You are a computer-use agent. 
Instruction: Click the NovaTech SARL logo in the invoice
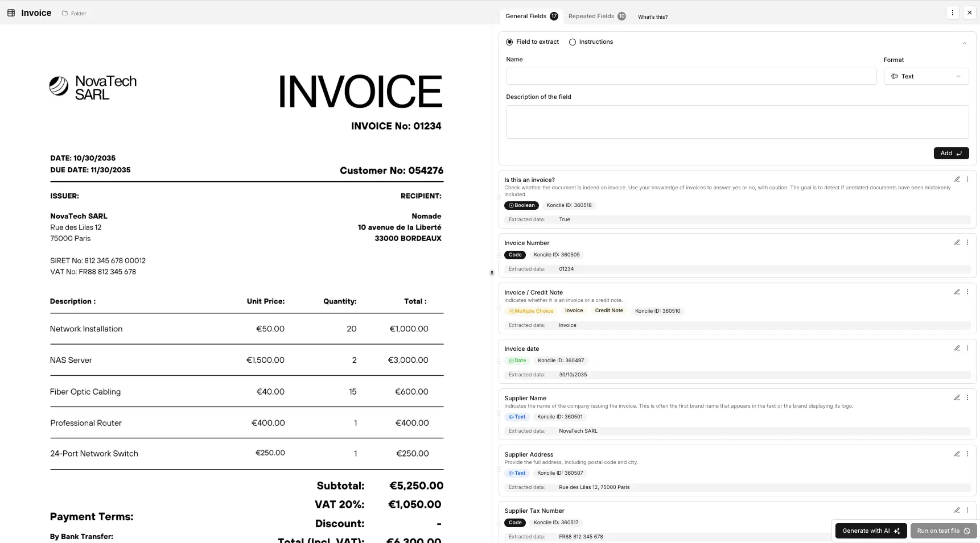(x=93, y=88)
